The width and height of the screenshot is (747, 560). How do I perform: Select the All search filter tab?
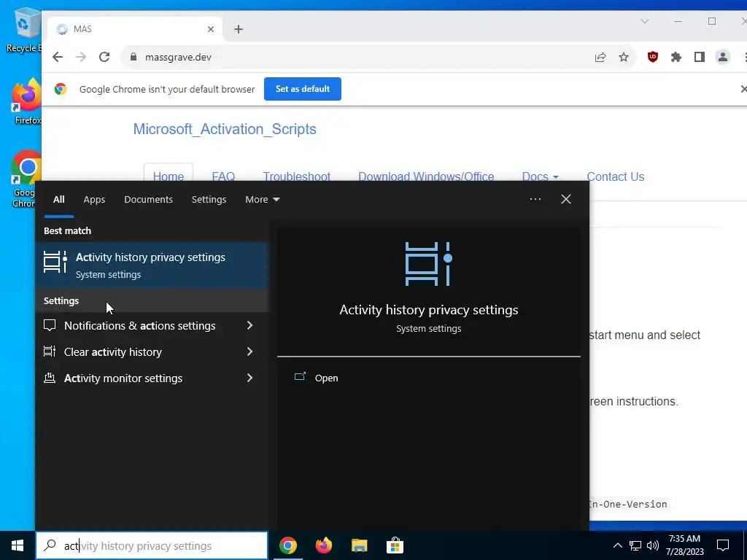pyautogui.click(x=58, y=200)
